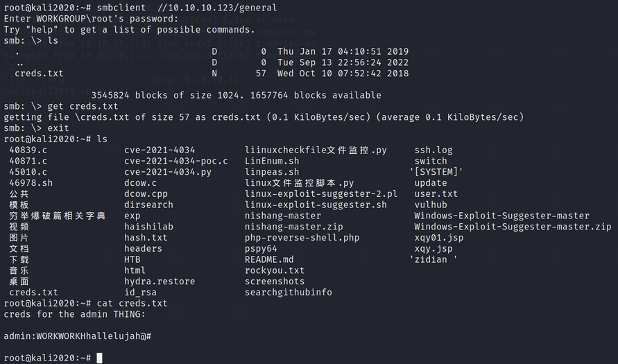Image resolution: width=618 pixels, height=364 pixels.
Task: Click php-reverse-shell.php in the listing
Action: pyautogui.click(x=302, y=238)
